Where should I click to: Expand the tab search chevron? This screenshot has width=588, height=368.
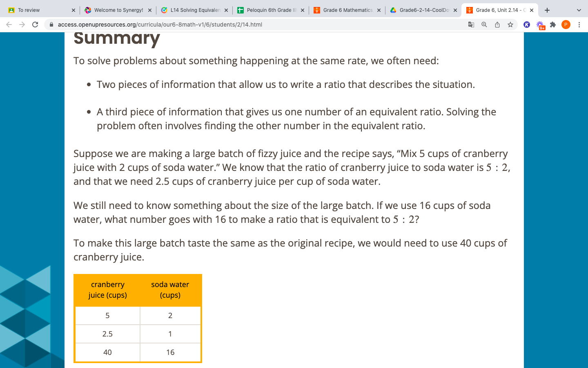point(579,10)
